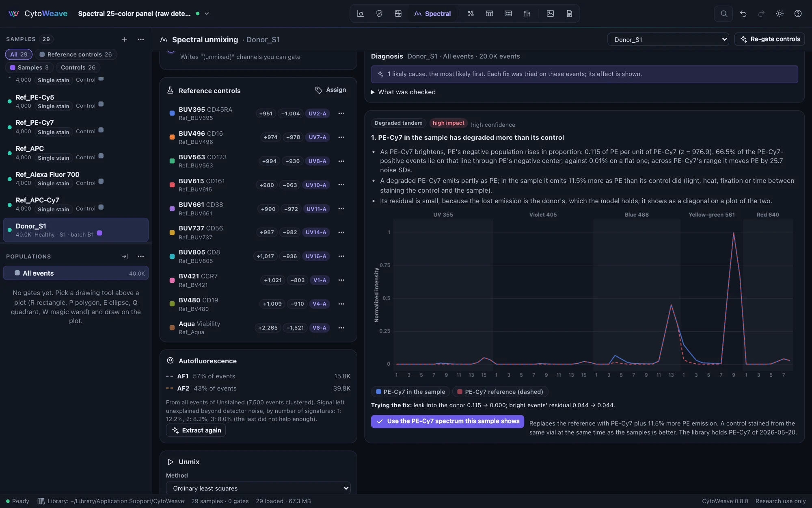Open the compensation matrix grid icon
The image size is (812, 508).
coord(398,13)
